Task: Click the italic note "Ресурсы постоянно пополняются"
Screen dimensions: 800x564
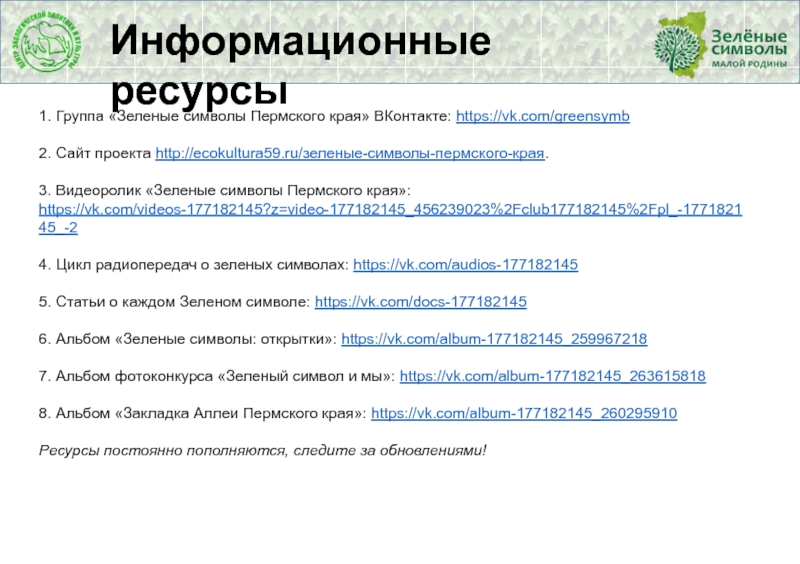Action: 262,450
